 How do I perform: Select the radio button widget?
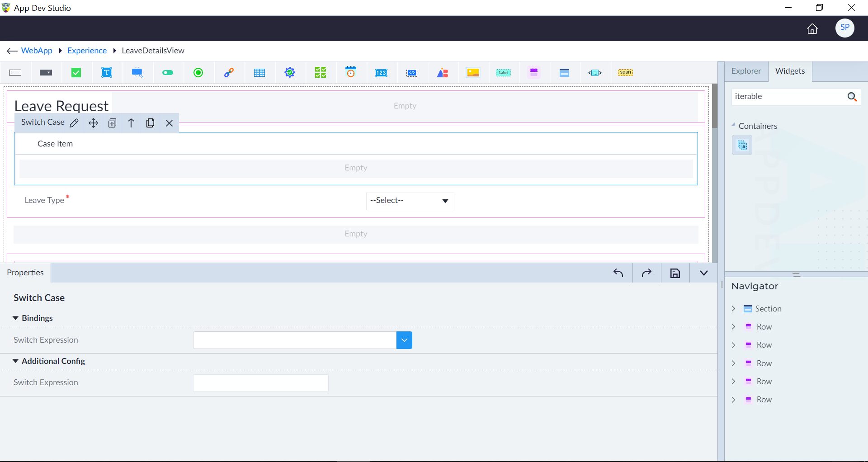198,73
